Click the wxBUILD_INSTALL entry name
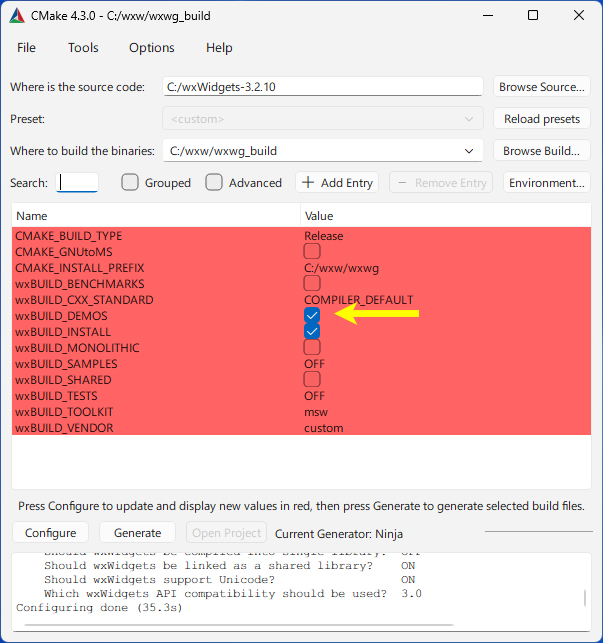Viewport: 603px width, 643px height. [63, 332]
